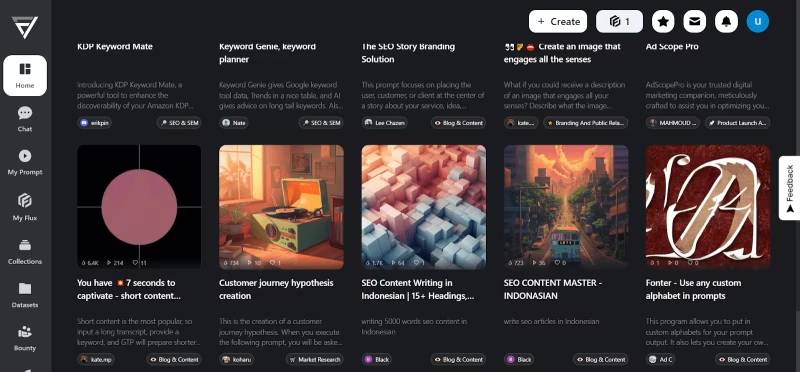
Task: Click the Flux balance button showing 1
Action: click(x=619, y=21)
